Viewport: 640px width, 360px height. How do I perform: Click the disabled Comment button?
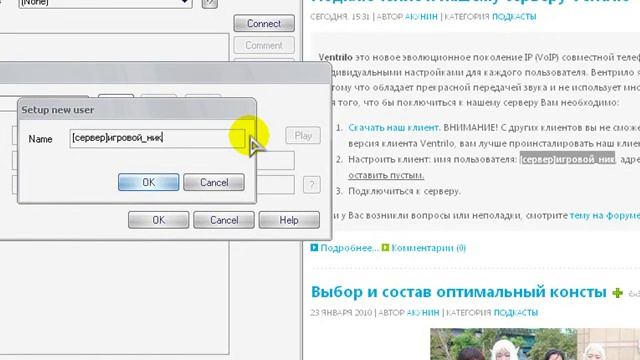(x=264, y=45)
